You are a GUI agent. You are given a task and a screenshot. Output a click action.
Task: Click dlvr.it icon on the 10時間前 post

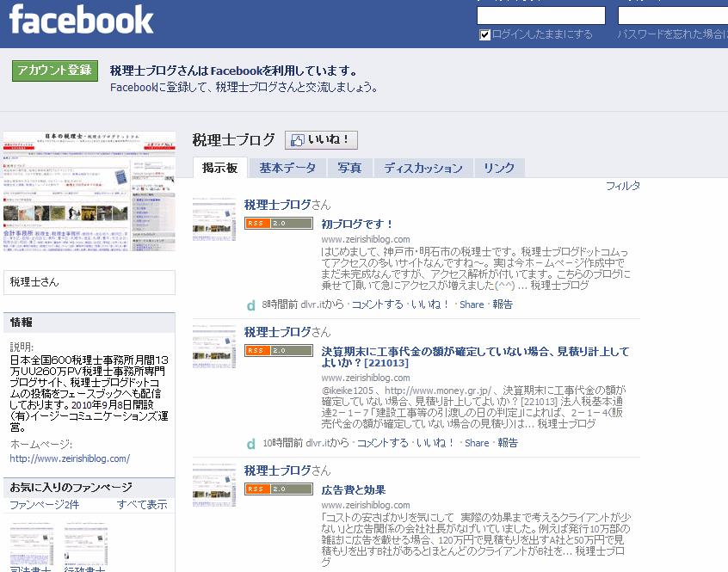coord(251,444)
